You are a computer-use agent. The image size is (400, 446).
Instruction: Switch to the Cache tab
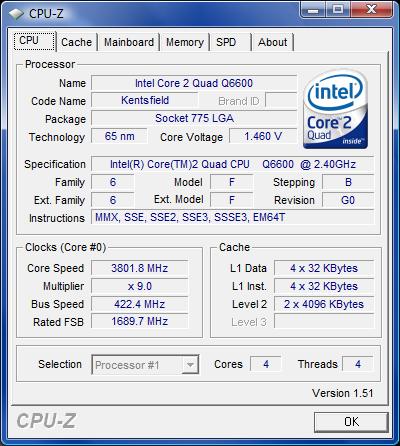pos(76,42)
